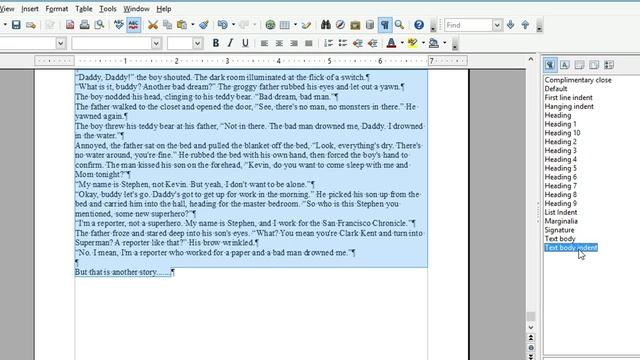
Task: Show Draw Functions pencil icon
Action: coord(306,25)
